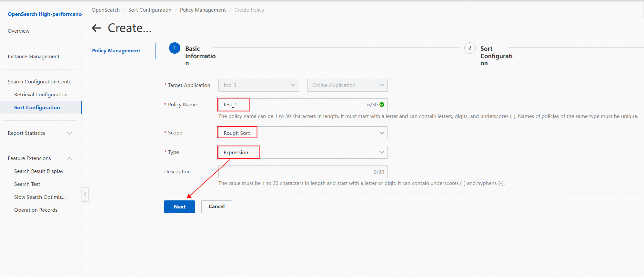Open the Online Application dropdown

[347, 85]
